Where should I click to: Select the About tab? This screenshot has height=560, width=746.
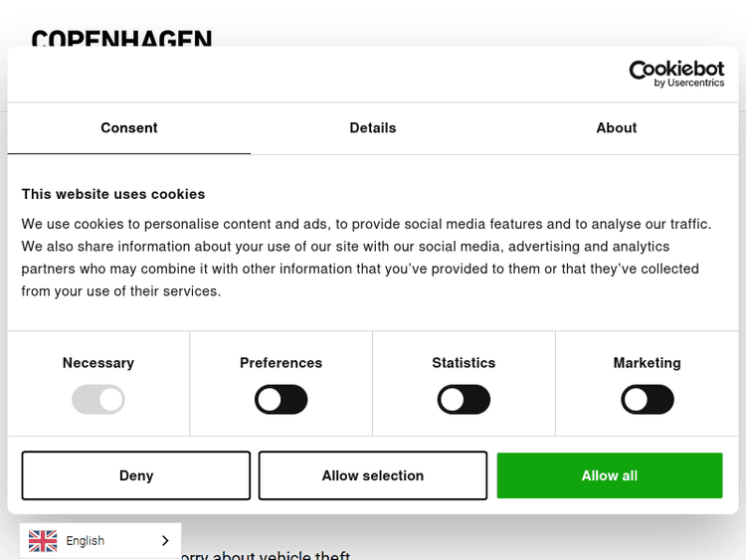(617, 128)
